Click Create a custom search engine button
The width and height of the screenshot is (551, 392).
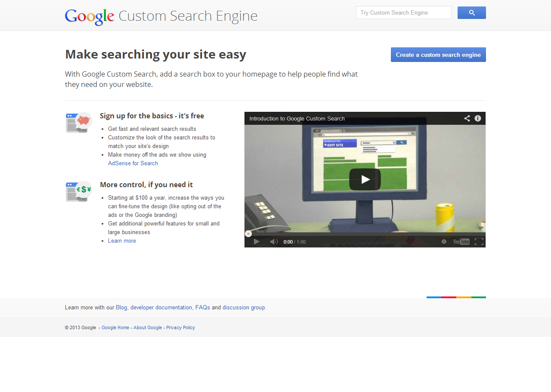click(x=438, y=55)
